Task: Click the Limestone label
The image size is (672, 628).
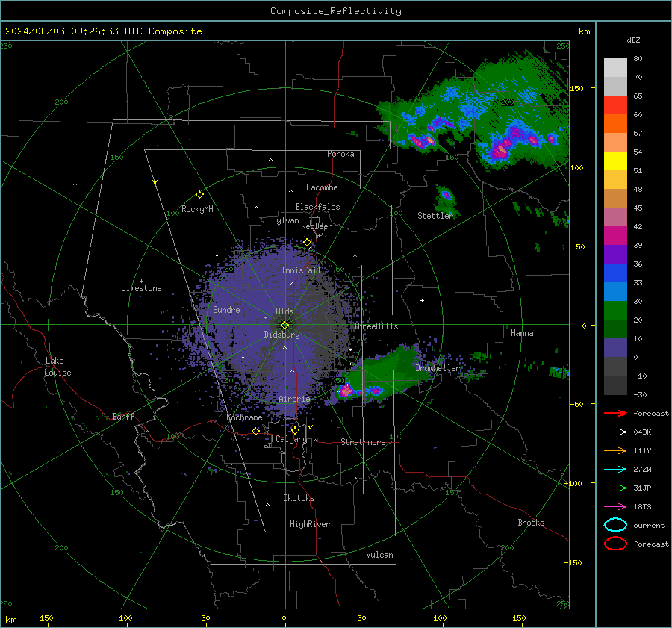Action: pyautogui.click(x=141, y=288)
